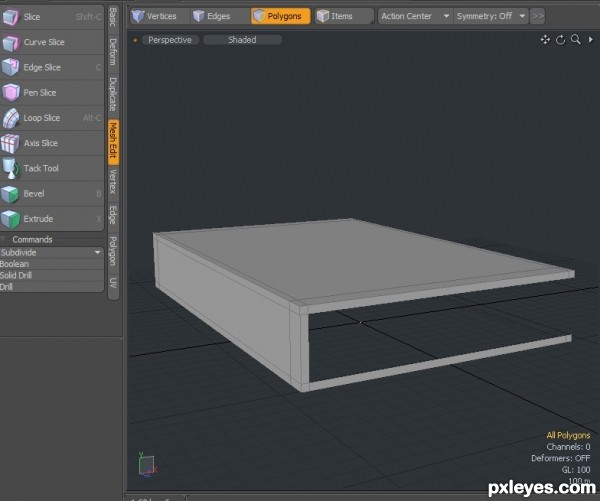Screen dimensions: 600x501
Task: Click the 'Deformers: OFF' viewport info
Action: click(x=561, y=458)
